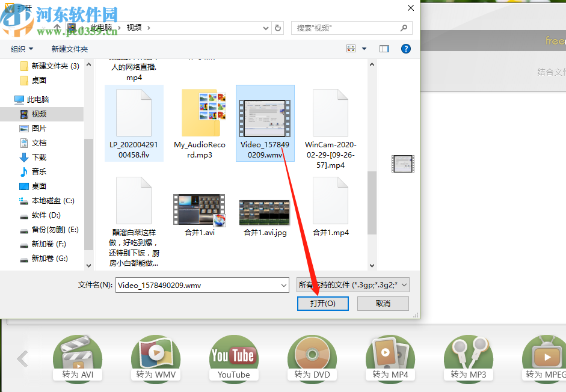
Task: Select the LP_20200429100458.flv file
Action: 134,123
